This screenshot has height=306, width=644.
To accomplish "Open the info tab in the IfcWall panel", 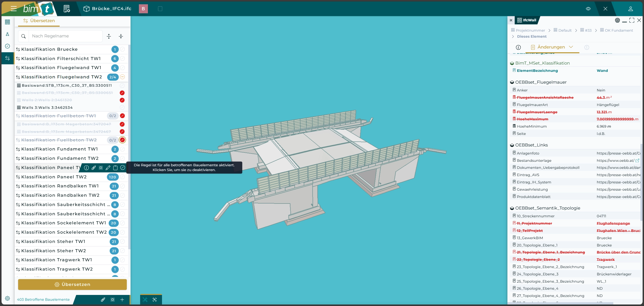I will [x=518, y=47].
